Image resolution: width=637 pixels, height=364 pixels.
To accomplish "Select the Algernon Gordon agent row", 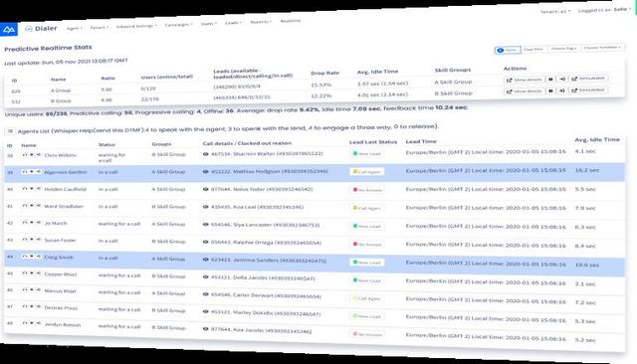I will (x=315, y=172).
